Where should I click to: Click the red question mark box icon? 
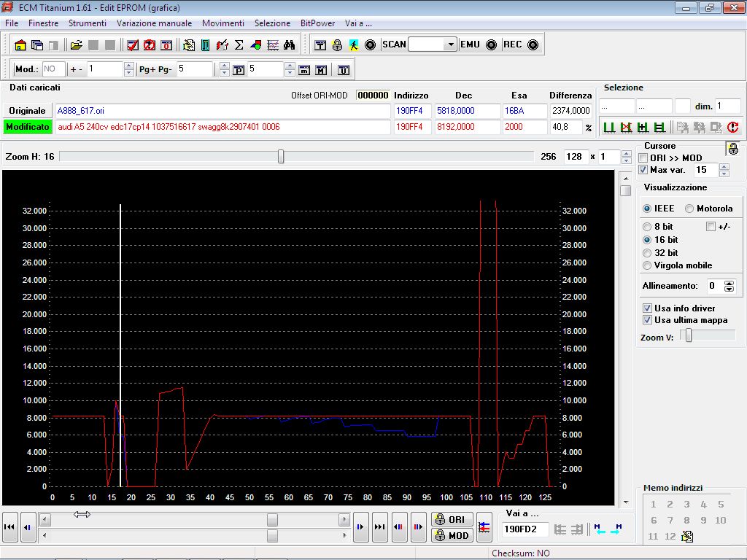click(x=150, y=45)
